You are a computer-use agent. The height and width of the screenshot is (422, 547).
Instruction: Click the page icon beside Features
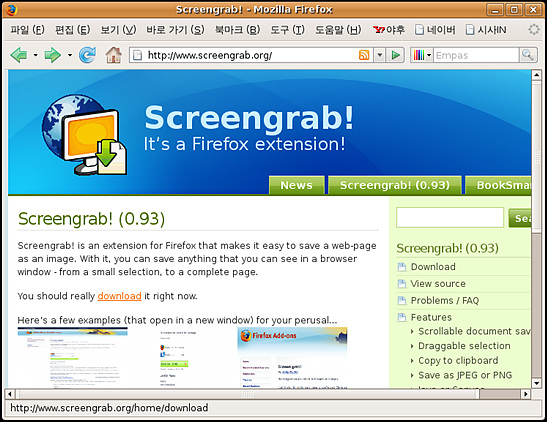click(402, 317)
